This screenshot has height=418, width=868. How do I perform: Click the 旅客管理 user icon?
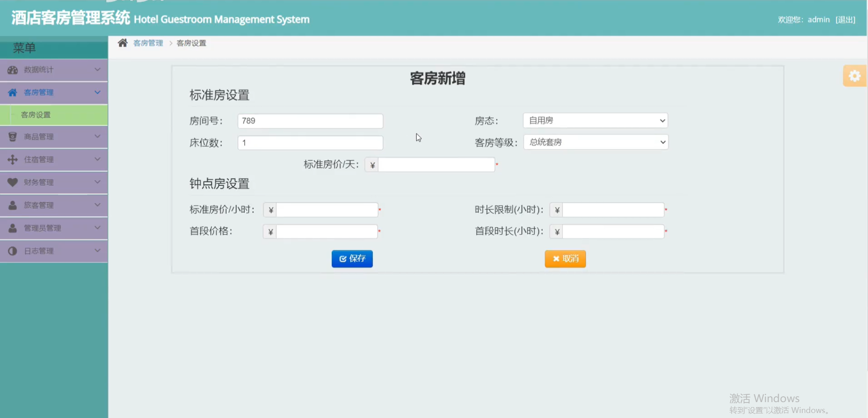pos(13,205)
